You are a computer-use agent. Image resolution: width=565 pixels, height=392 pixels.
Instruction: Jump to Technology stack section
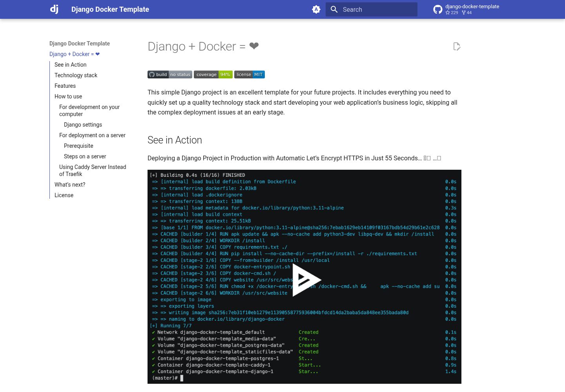pyautogui.click(x=76, y=75)
